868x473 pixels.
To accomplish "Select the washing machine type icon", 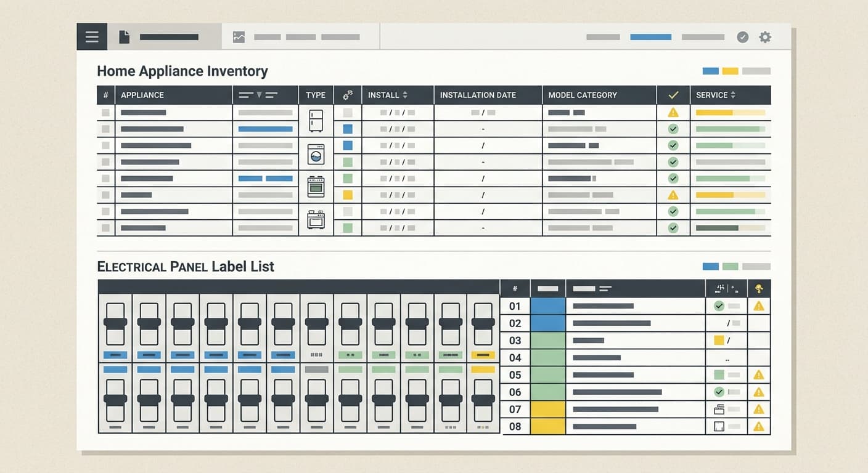I will pos(316,154).
